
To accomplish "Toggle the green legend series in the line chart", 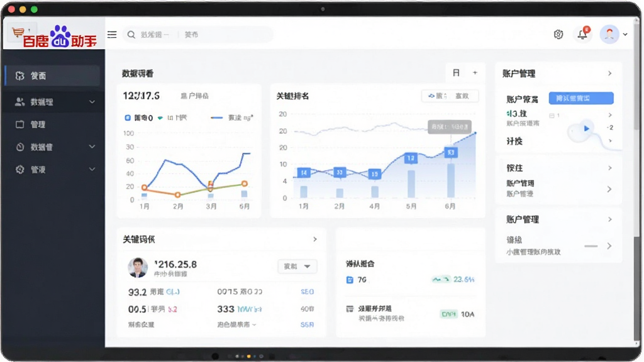I will click(x=160, y=118).
